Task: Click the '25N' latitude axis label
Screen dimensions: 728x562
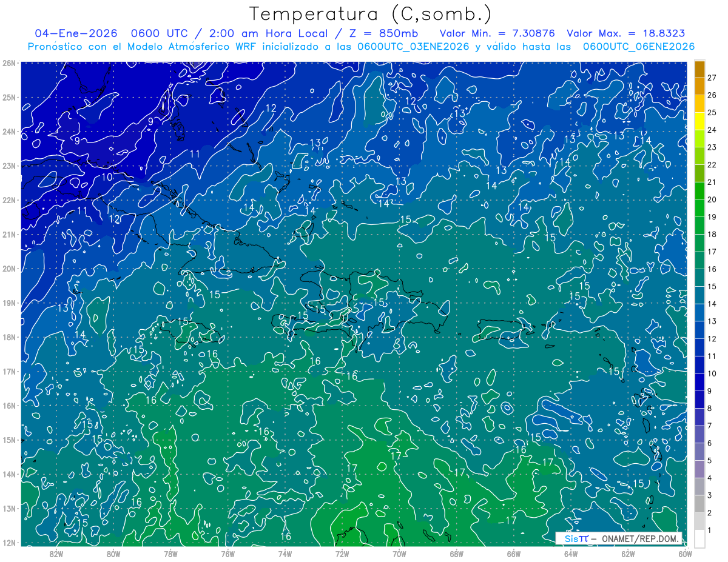Action: (8, 97)
